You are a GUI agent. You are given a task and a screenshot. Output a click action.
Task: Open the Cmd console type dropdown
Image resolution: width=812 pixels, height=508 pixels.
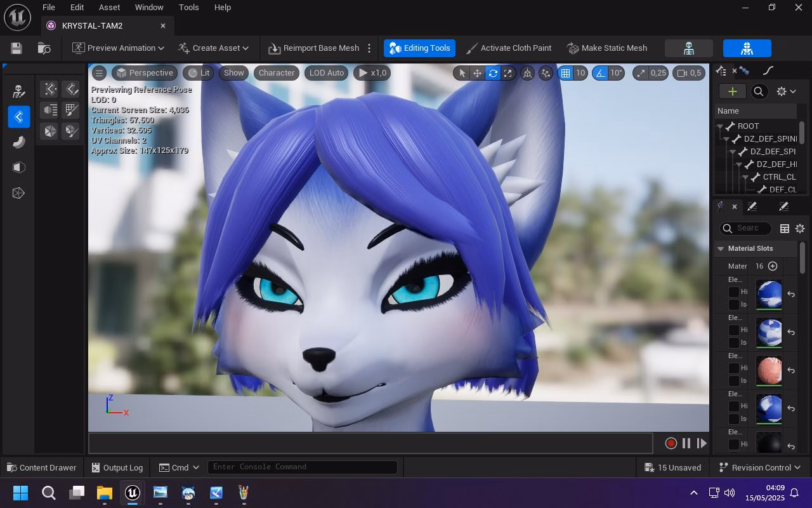(x=180, y=467)
